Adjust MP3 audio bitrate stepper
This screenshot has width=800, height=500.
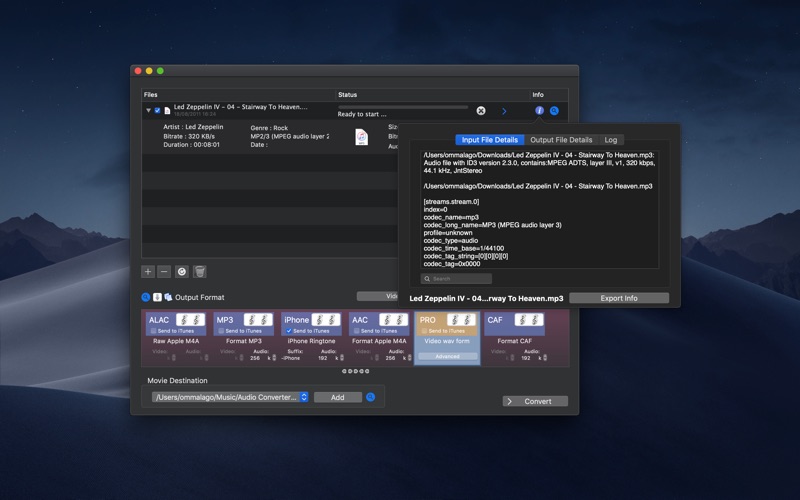(x=274, y=358)
